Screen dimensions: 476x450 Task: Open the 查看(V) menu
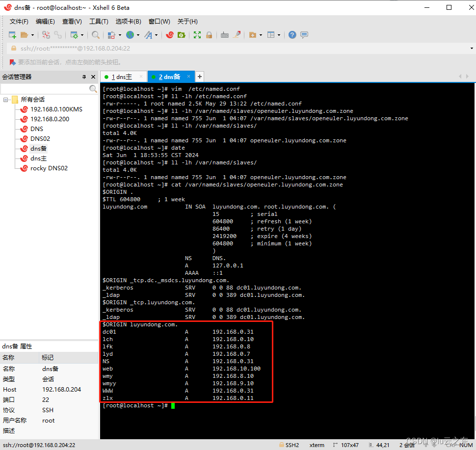pos(72,22)
